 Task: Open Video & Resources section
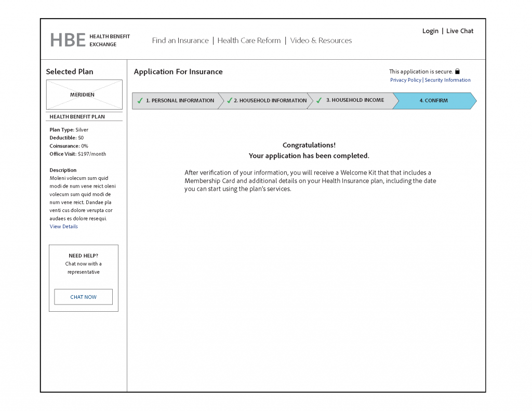pyautogui.click(x=321, y=41)
